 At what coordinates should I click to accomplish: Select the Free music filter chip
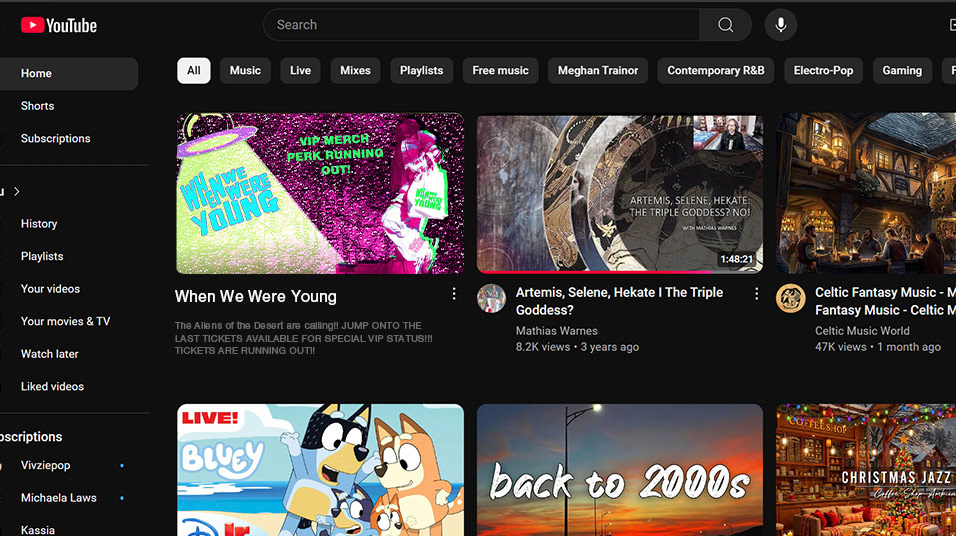point(501,71)
